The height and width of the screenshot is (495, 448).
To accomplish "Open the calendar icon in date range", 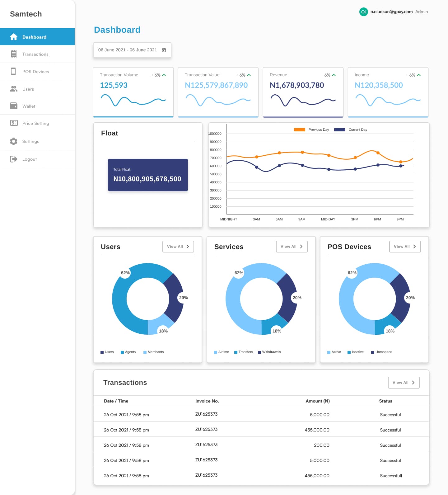I will 164,50.
